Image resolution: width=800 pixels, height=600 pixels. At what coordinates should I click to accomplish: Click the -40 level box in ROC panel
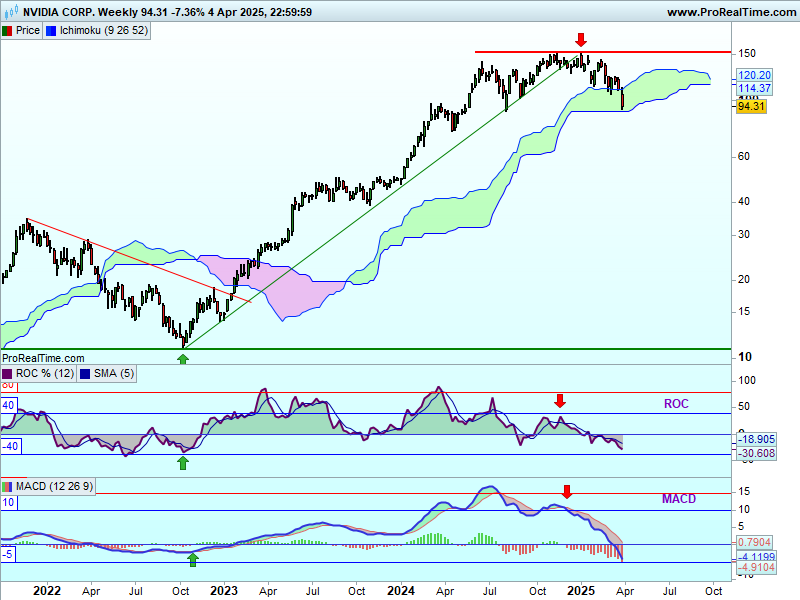[11, 446]
